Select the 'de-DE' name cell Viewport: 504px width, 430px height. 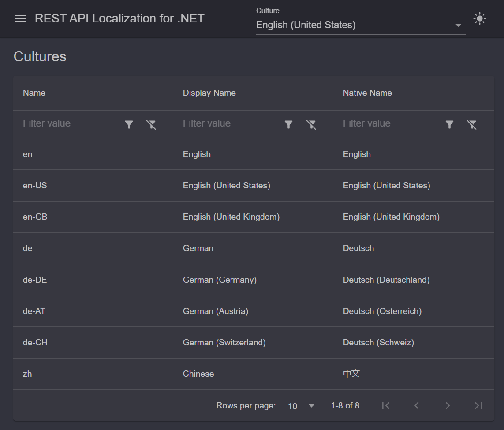(35, 280)
